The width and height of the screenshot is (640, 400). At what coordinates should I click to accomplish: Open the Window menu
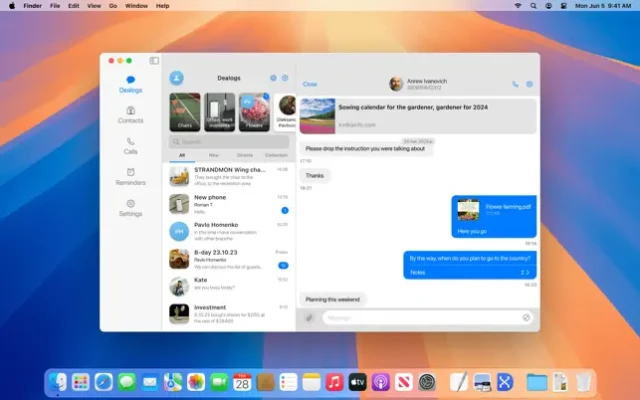[x=136, y=6]
